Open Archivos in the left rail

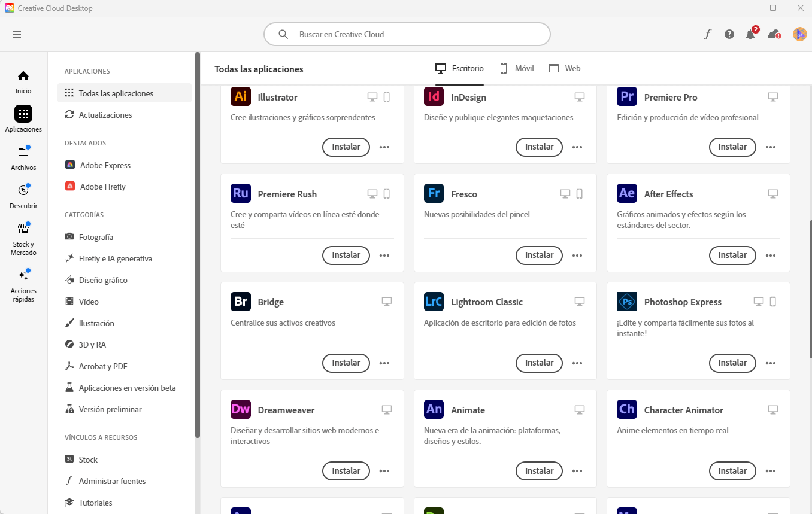(x=23, y=158)
